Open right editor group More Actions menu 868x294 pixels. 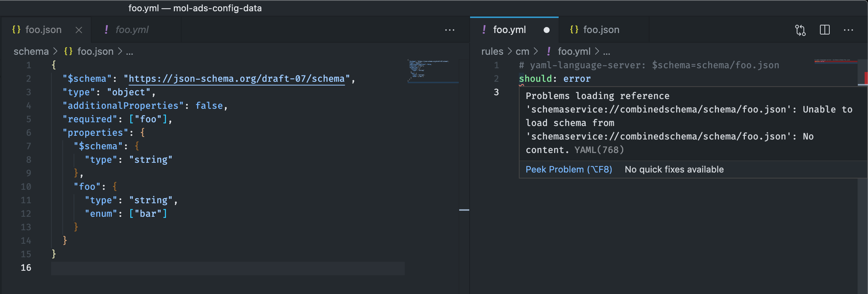pyautogui.click(x=848, y=30)
